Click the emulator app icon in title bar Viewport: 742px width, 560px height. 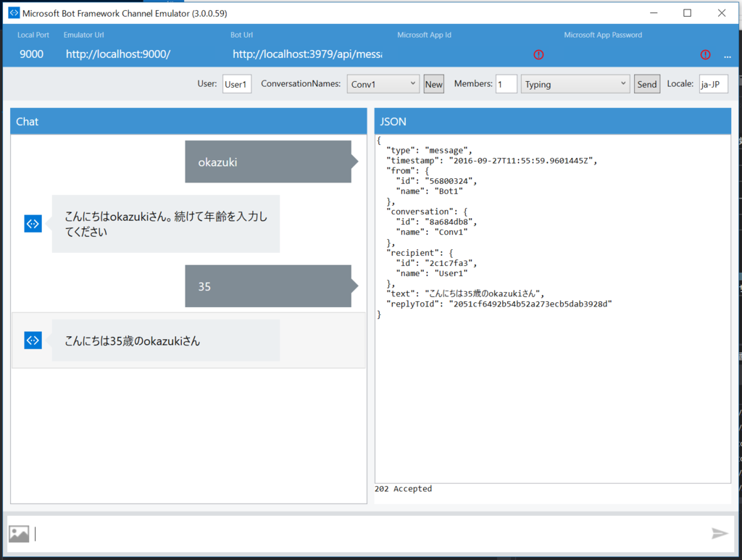coord(14,13)
